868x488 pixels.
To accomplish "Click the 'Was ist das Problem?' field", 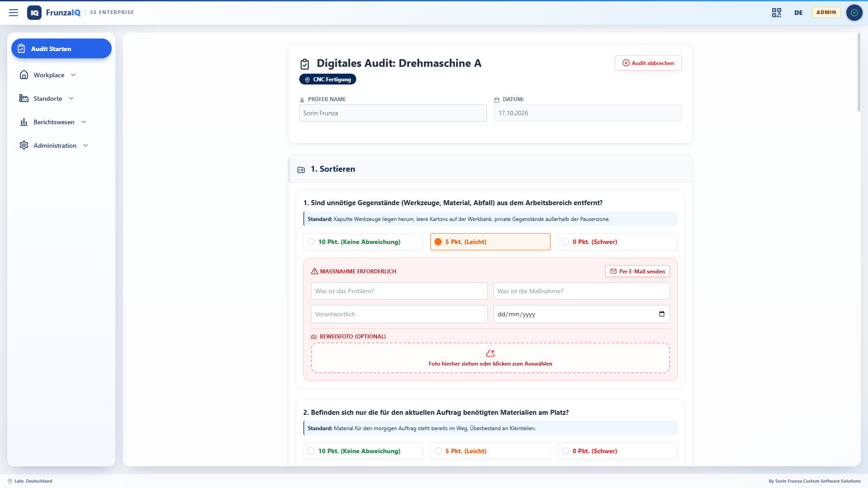I will point(399,291).
